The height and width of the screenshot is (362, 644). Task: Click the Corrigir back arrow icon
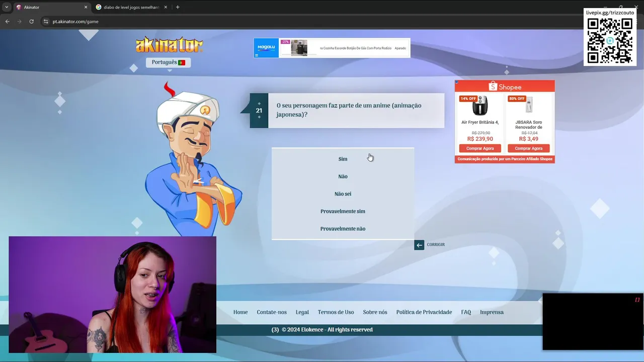[x=419, y=245]
